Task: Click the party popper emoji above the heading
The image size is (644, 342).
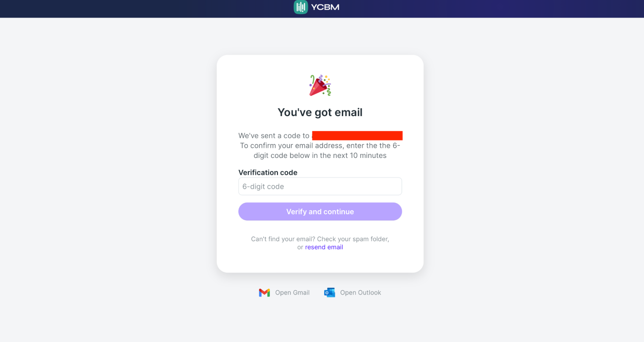Action: point(320,84)
